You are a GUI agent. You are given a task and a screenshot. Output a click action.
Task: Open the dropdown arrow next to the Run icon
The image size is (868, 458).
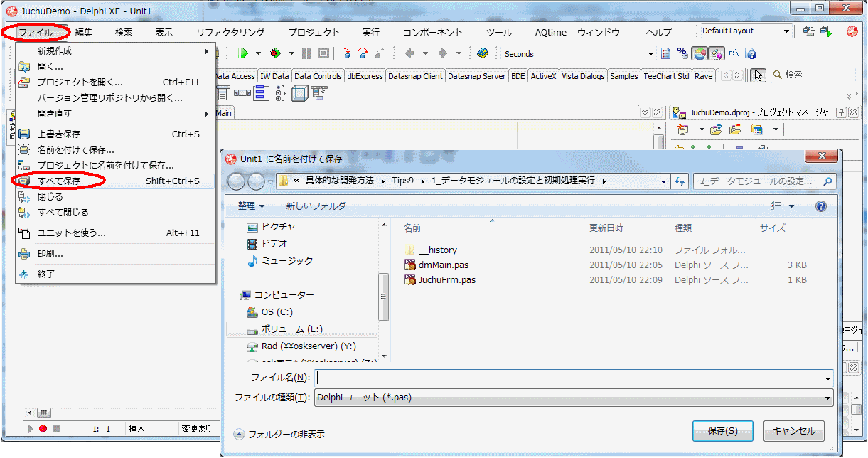pos(259,53)
